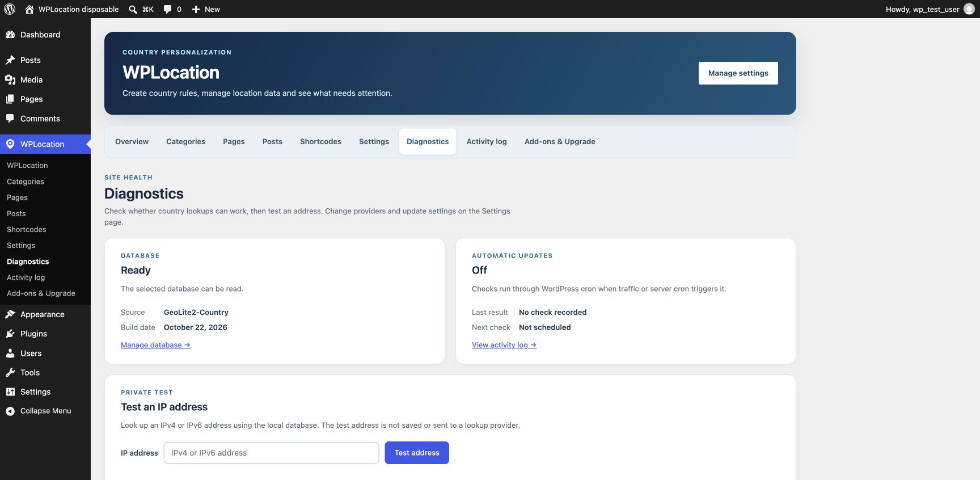The height and width of the screenshot is (480, 980).
Task: Open Add-ons & Upgrade in sidebar submenu
Action: tap(41, 293)
